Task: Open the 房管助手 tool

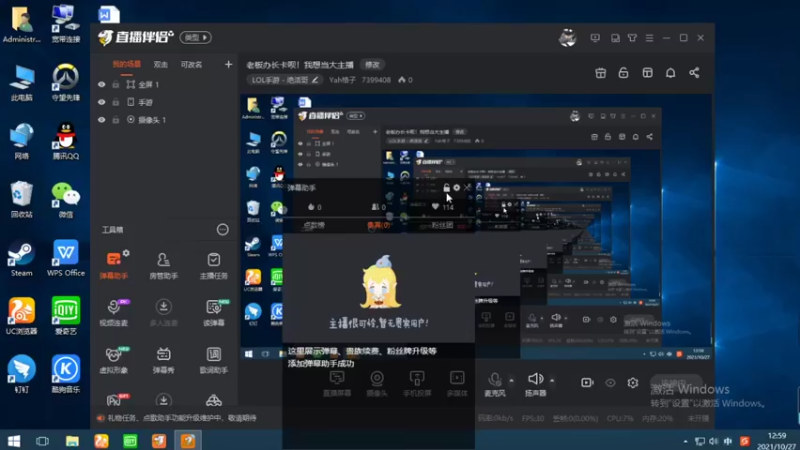Action: 163,265
